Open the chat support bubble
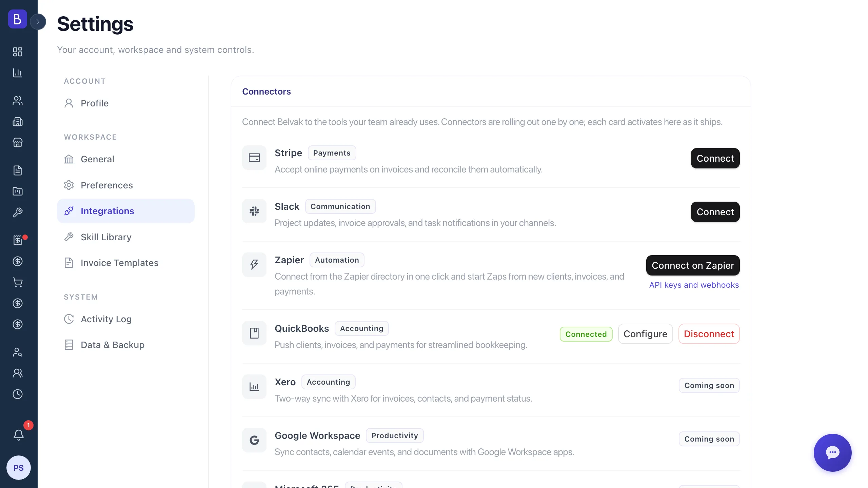This screenshot has height=488, width=868. (832, 453)
